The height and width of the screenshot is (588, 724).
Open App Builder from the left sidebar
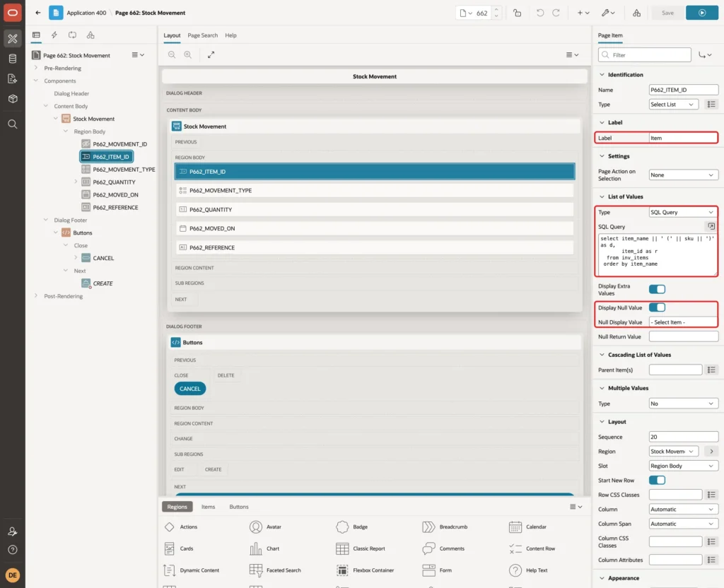[13, 39]
